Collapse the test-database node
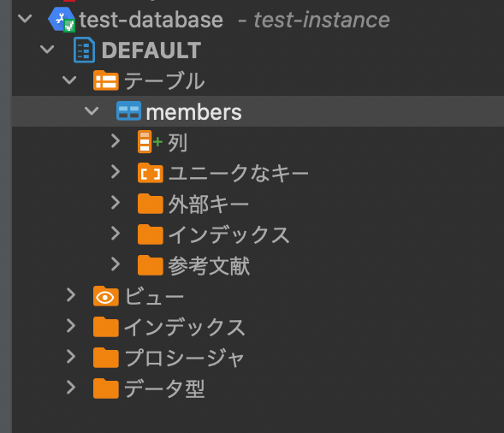This screenshot has height=433, width=504. [x=25, y=19]
